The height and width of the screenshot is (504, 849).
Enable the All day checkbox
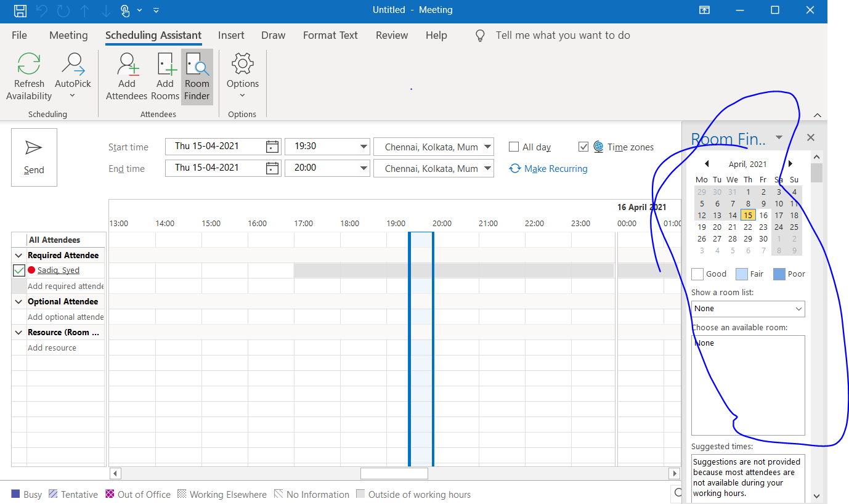pyautogui.click(x=514, y=147)
